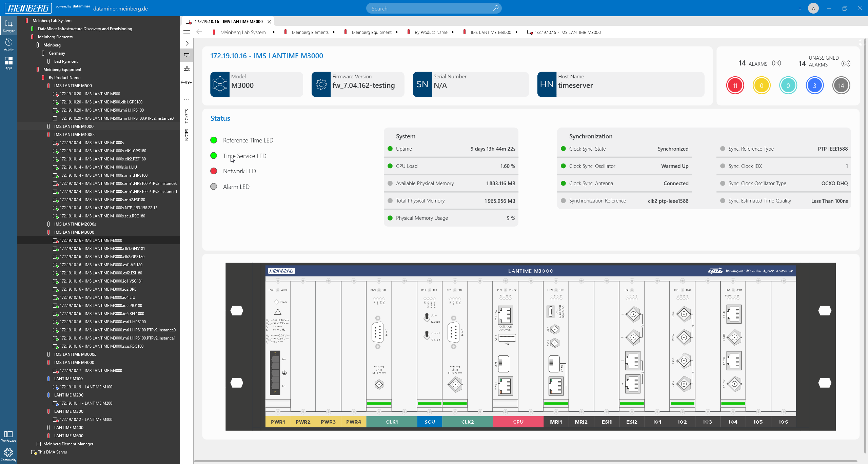Viewport: 868px width, 464px height.
Task: Open the user avatar A menu
Action: [813, 8]
